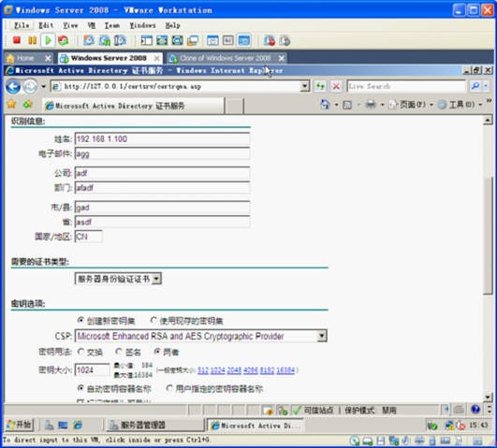497x448 pixels.
Task: Open the search provider options dropdown
Action: pyautogui.click(x=486, y=86)
